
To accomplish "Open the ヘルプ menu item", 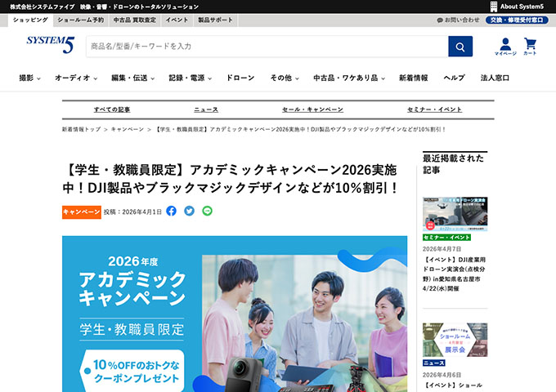I will (455, 78).
